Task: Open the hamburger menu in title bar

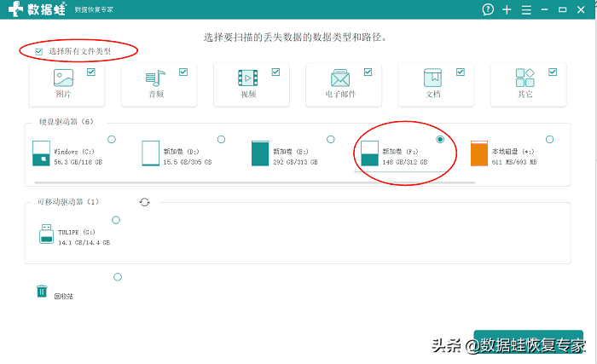Action: (x=526, y=10)
